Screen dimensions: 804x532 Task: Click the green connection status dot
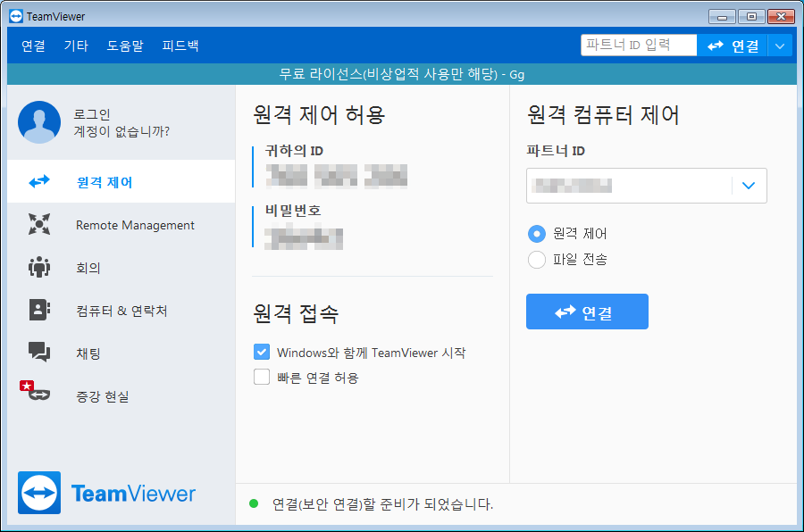click(254, 503)
